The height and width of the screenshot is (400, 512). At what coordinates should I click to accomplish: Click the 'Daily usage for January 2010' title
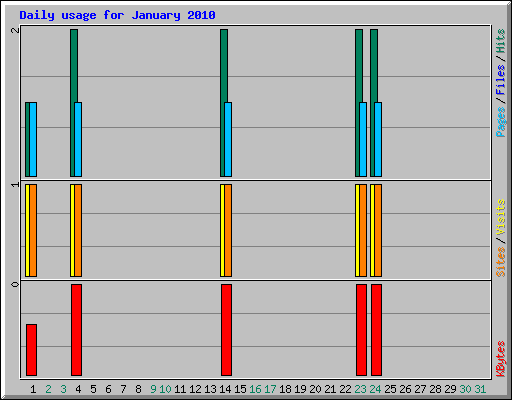(x=117, y=15)
